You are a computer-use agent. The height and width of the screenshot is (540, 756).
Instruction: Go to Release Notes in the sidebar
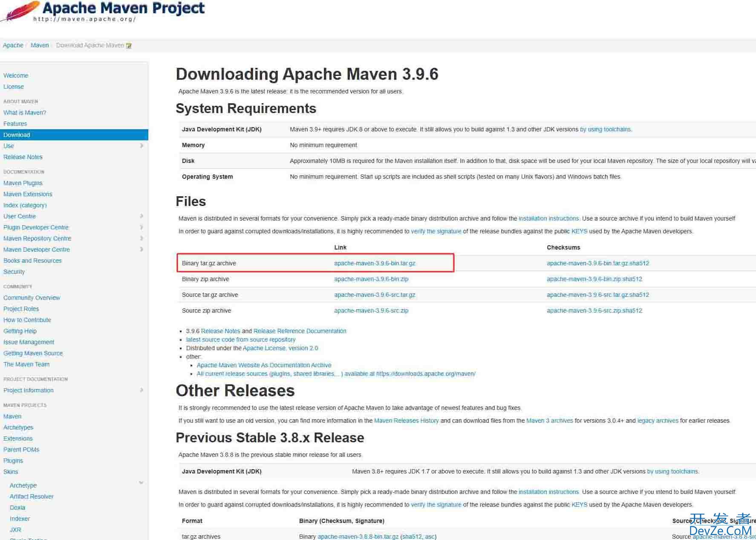pyautogui.click(x=23, y=157)
